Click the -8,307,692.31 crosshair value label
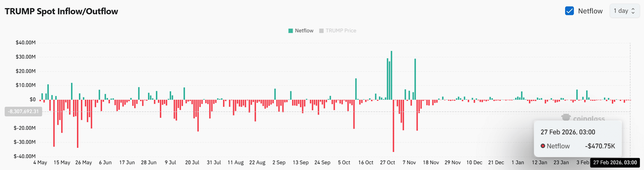Viewport: 644px width, 170px height. tap(23, 111)
